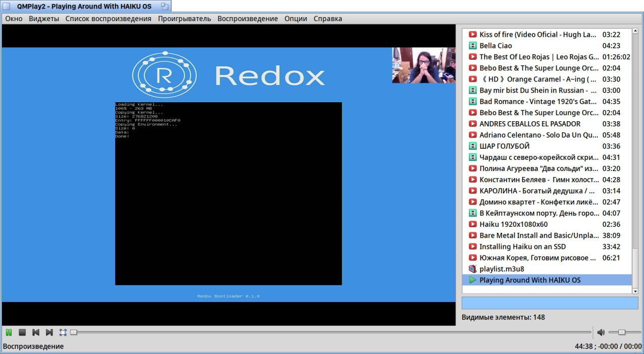The width and height of the screenshot is (644, 354).
Task: Open the Список воспроизведения menu
Action: pos(108,19)
